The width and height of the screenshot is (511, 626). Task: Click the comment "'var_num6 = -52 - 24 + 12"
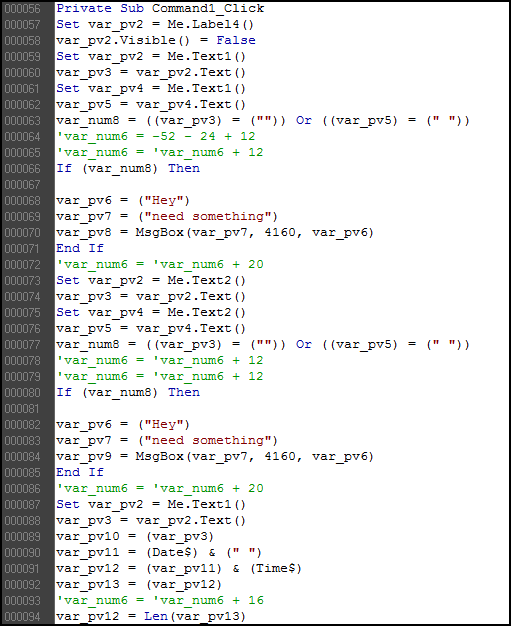156,137
